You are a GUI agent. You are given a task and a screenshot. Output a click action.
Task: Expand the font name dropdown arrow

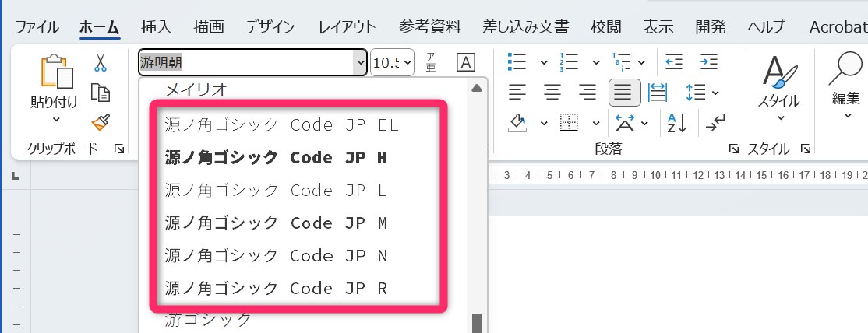coord(360,62)
